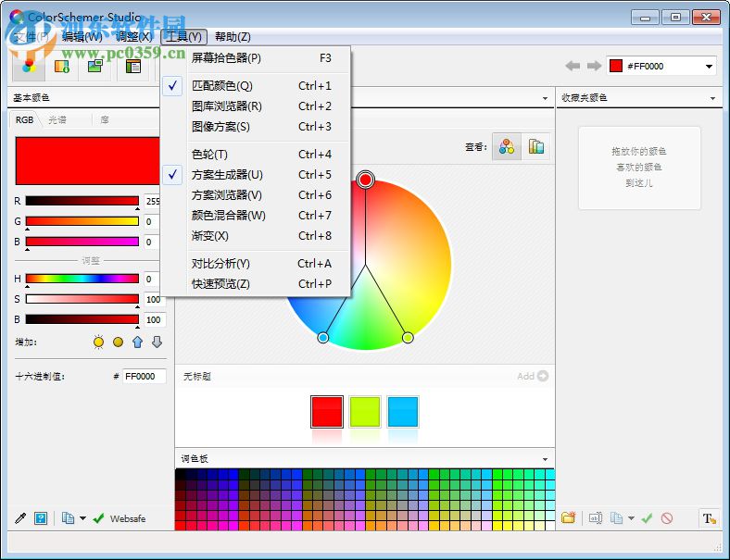730x560 pixels.
Task: Click the gray down arrow icon
Action: 157,342
